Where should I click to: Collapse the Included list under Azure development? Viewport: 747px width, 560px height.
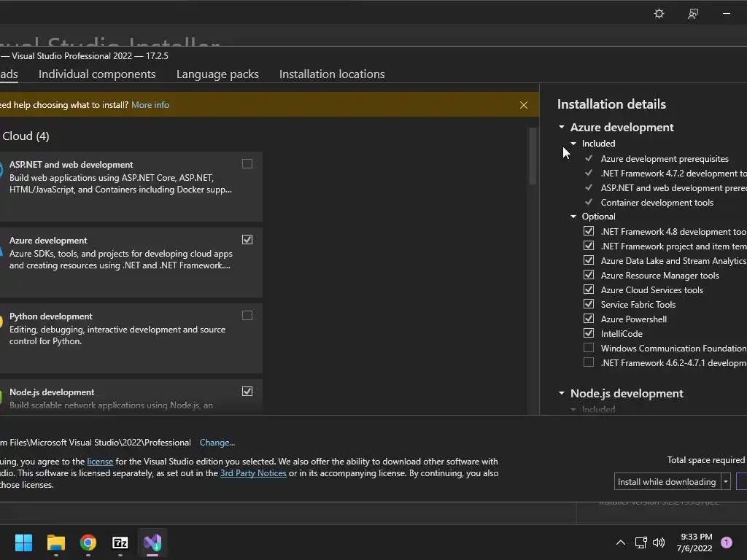pos(573,144)
